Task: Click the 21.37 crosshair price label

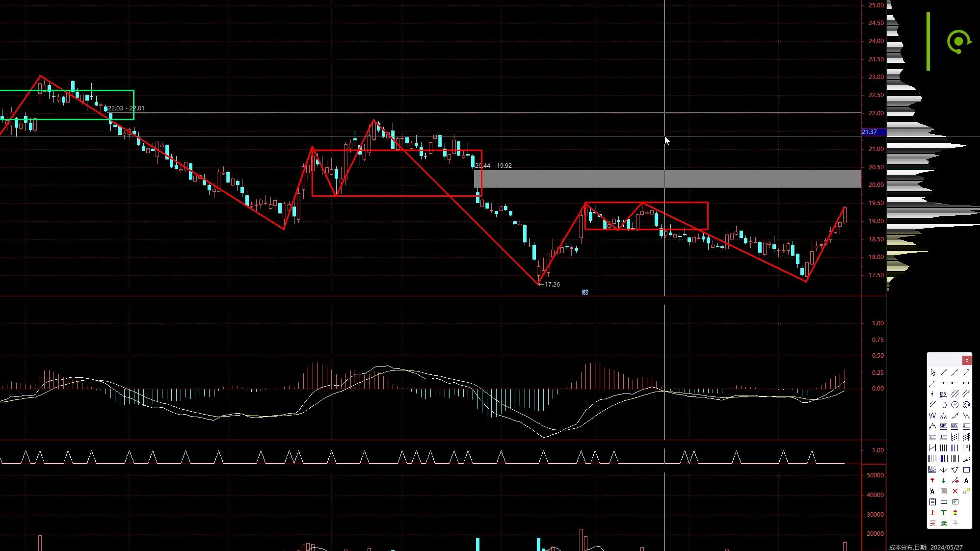Action: pos(874,132)
